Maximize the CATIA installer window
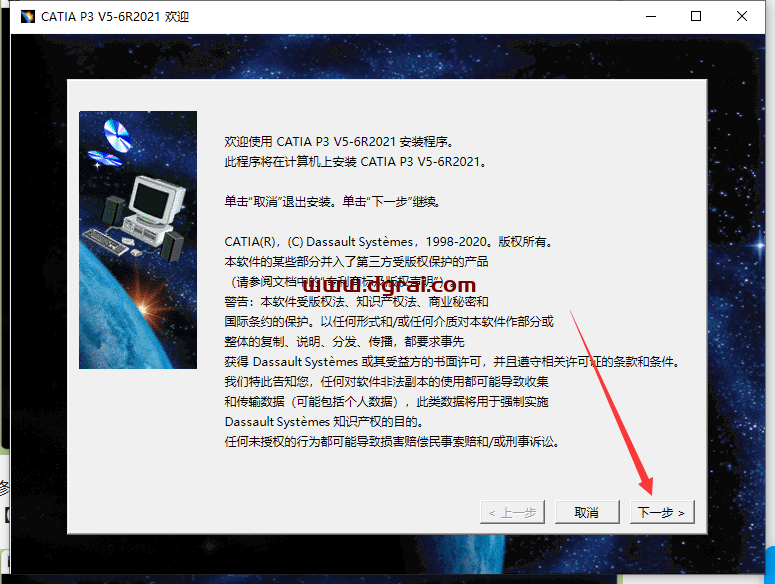This screenshot has height=584, width=775. [x=696, y=16]
